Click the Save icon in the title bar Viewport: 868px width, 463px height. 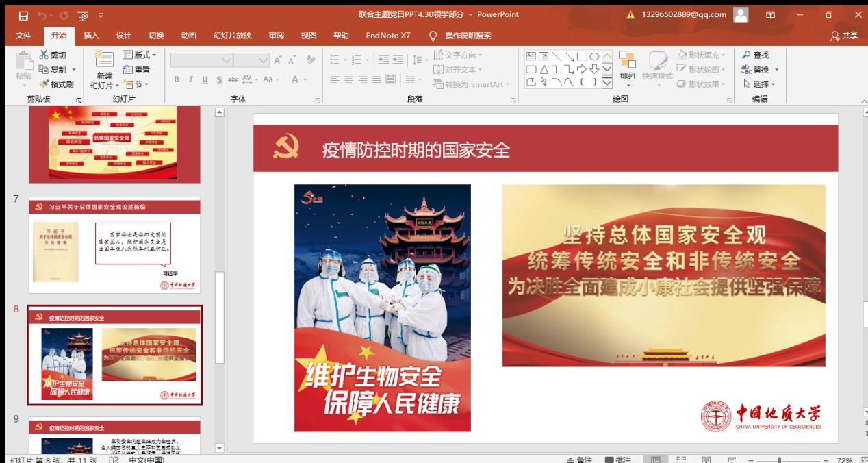coord(23,14)
